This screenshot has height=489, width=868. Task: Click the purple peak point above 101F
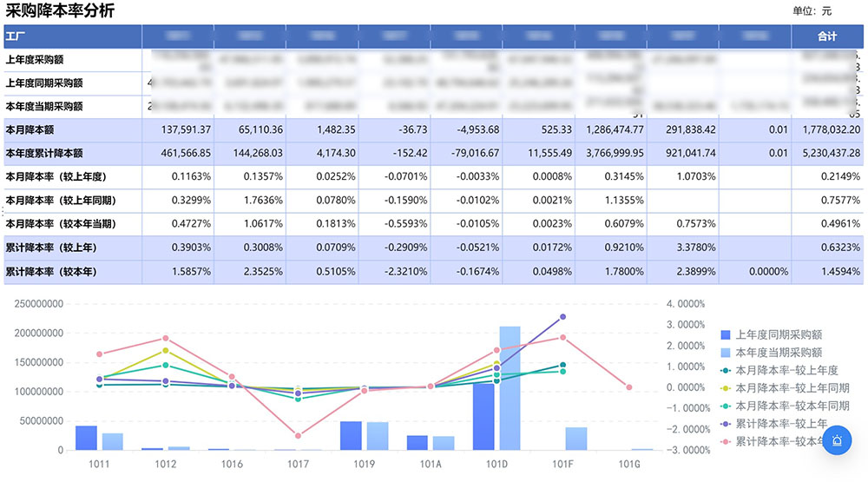562,317
